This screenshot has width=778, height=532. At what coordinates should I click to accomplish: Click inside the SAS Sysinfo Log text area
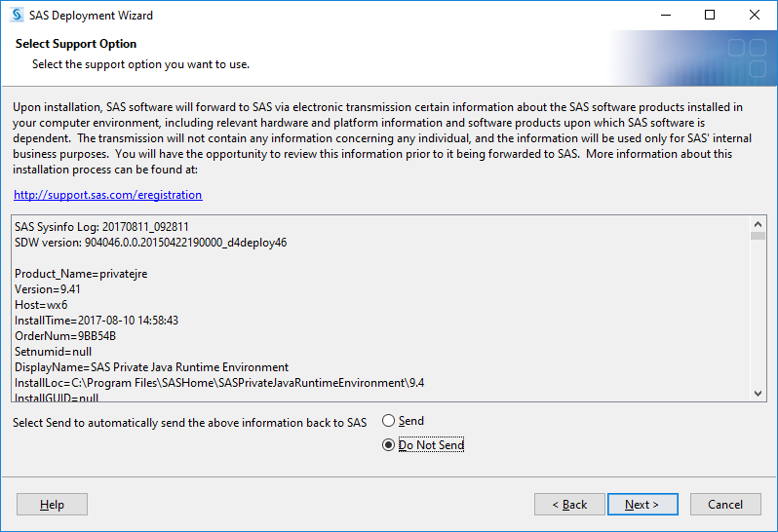(x=381, y=309)
